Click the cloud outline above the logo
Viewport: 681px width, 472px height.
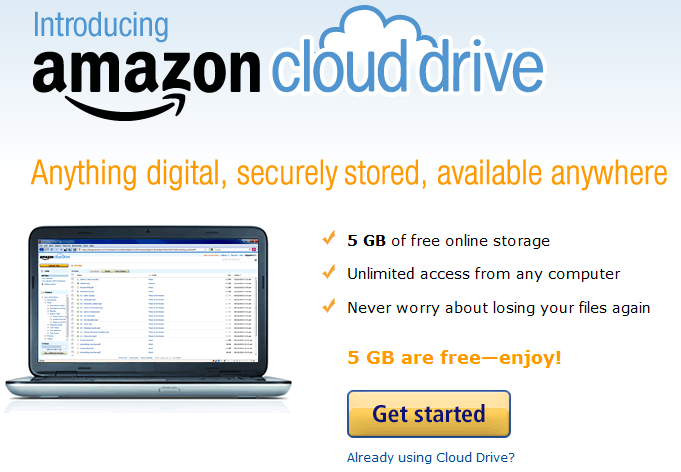376,27
